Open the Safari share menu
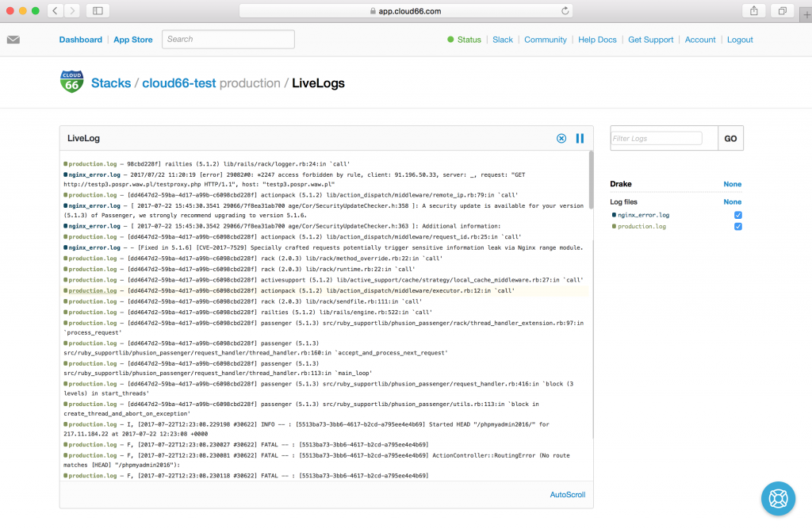The image size is (812, 529). tap(753, 10)
